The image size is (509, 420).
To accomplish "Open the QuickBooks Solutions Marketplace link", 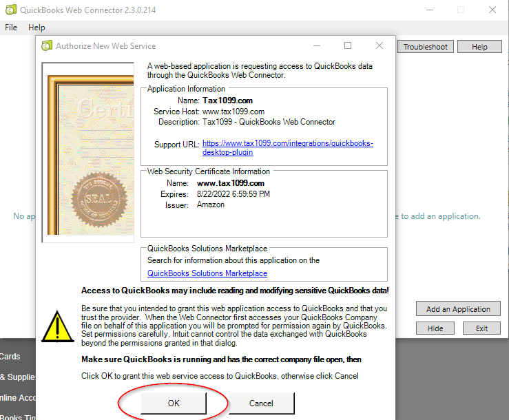I will (207, 273).
